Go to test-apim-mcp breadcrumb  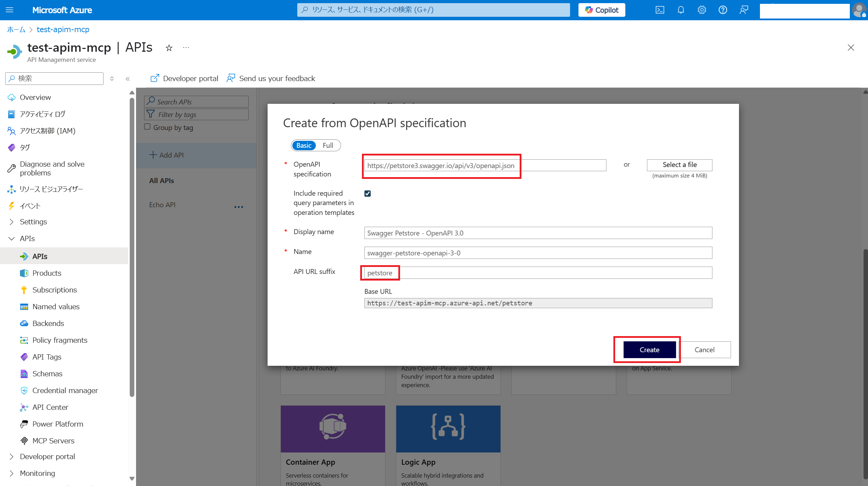pos(63,29)
